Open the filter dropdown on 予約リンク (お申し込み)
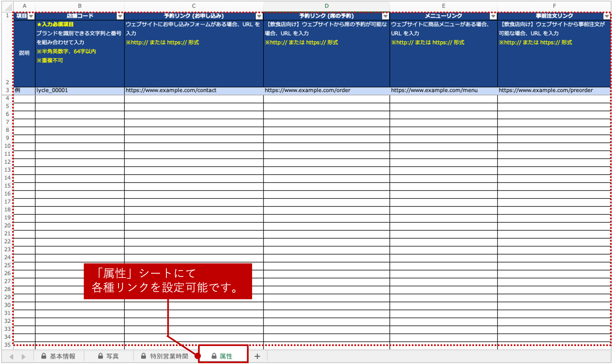Screen dimensions: 612x364 pos(259,16)
